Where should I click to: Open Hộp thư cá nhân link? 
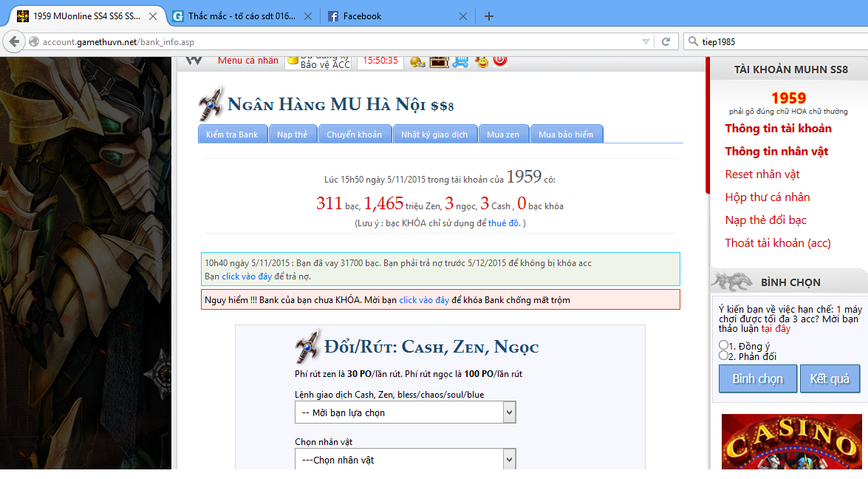point(768,197)
